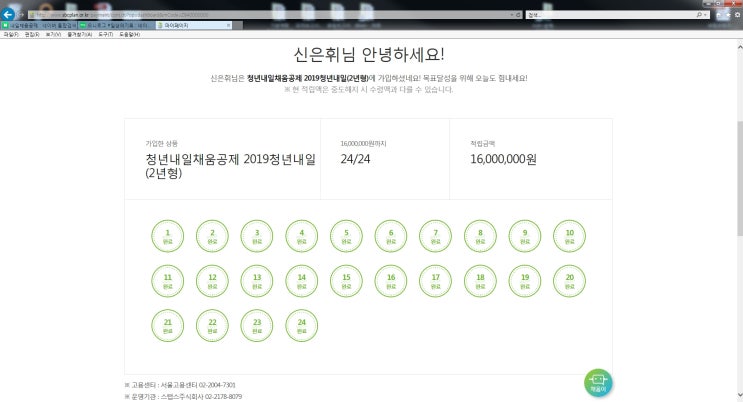The image size is (743, 402).
Task: Click installment circle 17
Action: pyautogui.click(x=435, y=281)
